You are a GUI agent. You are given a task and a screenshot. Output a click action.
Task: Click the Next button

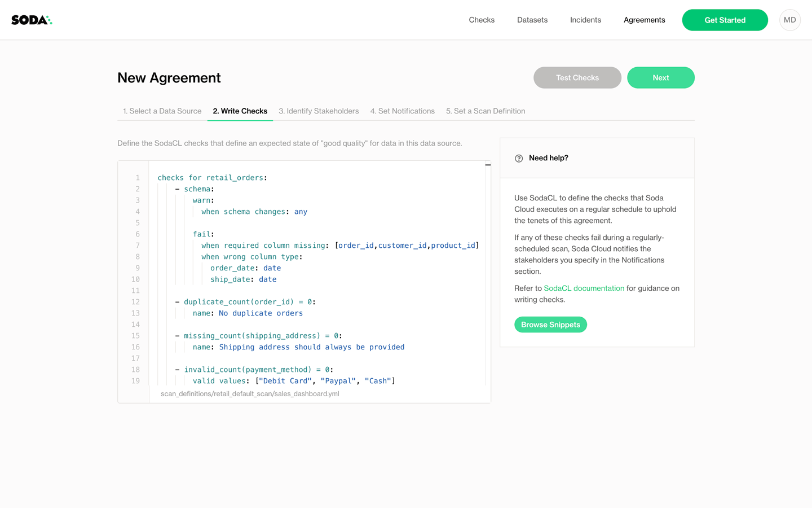pos(661,78)
